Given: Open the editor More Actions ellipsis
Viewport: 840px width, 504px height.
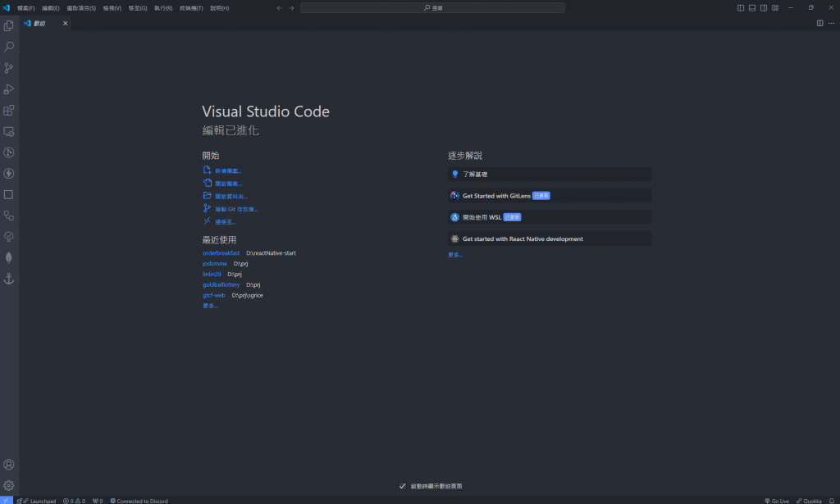Looking at the screenshot, I should click(831, 23).
